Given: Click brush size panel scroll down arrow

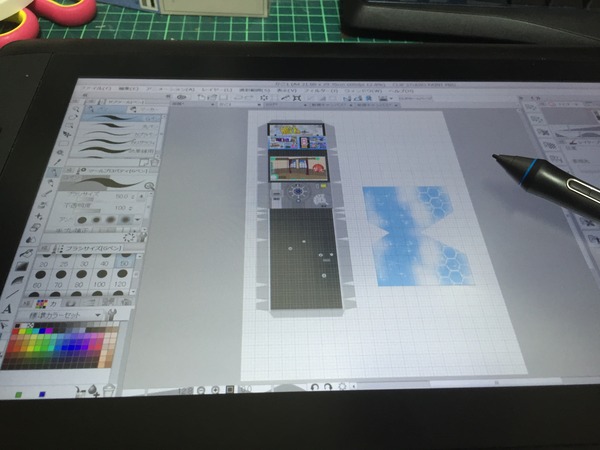Looking at the screenshot, I should [x=132, y=292].
